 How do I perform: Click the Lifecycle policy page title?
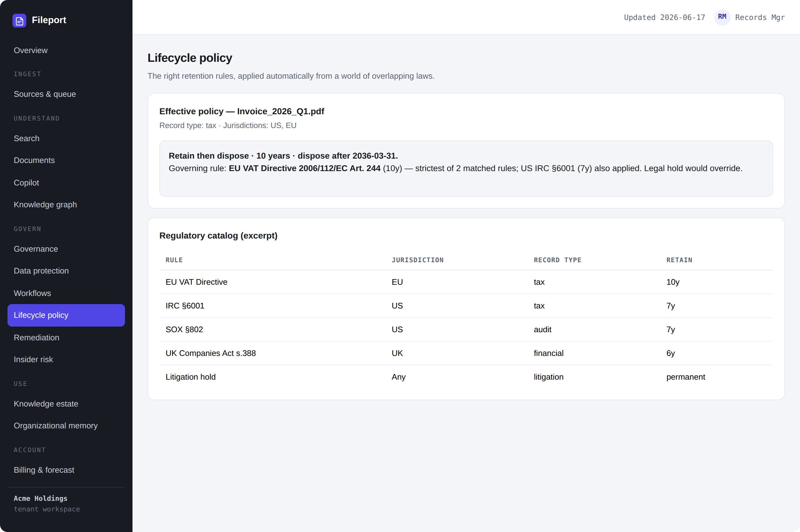point(190,58)
